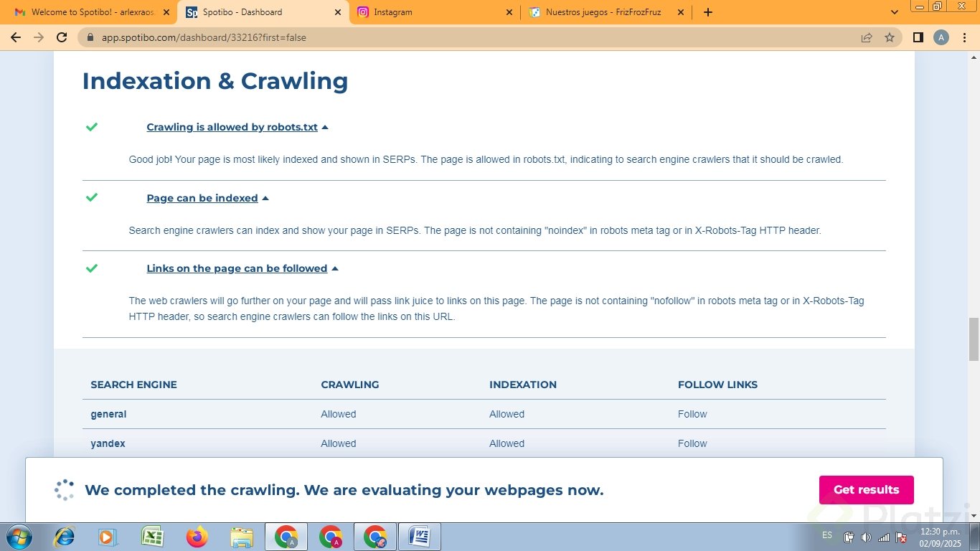Image resolution: width=980 pixels, height=551 pixels.
Task: Collapse "Links on the page can be followed"
Action: pyautogui.click(x=242, y=268)
